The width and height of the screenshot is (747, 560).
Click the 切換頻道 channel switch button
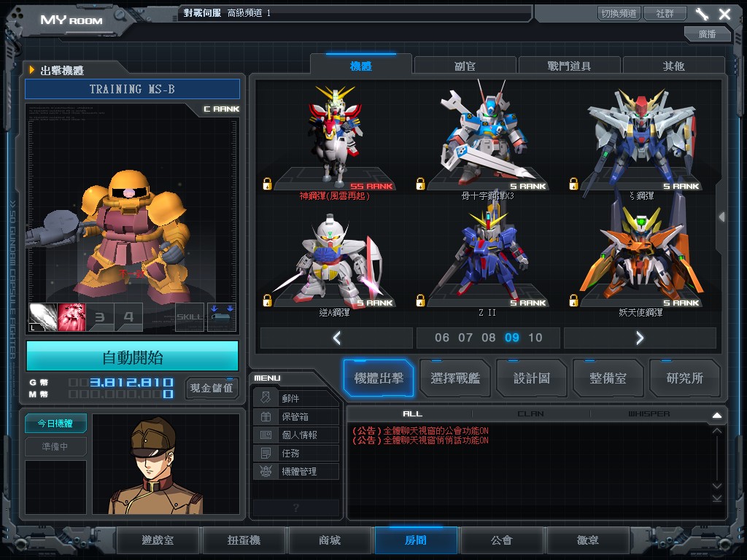[619, 13]
